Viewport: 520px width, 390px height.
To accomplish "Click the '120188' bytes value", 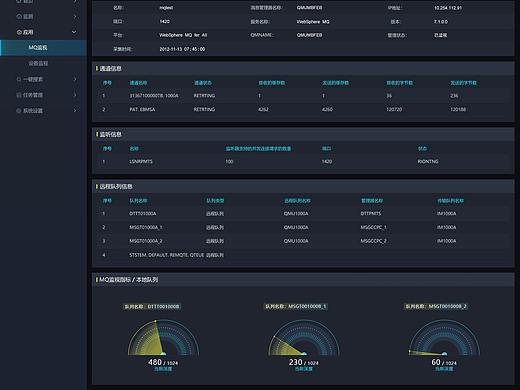I will 458,109.
